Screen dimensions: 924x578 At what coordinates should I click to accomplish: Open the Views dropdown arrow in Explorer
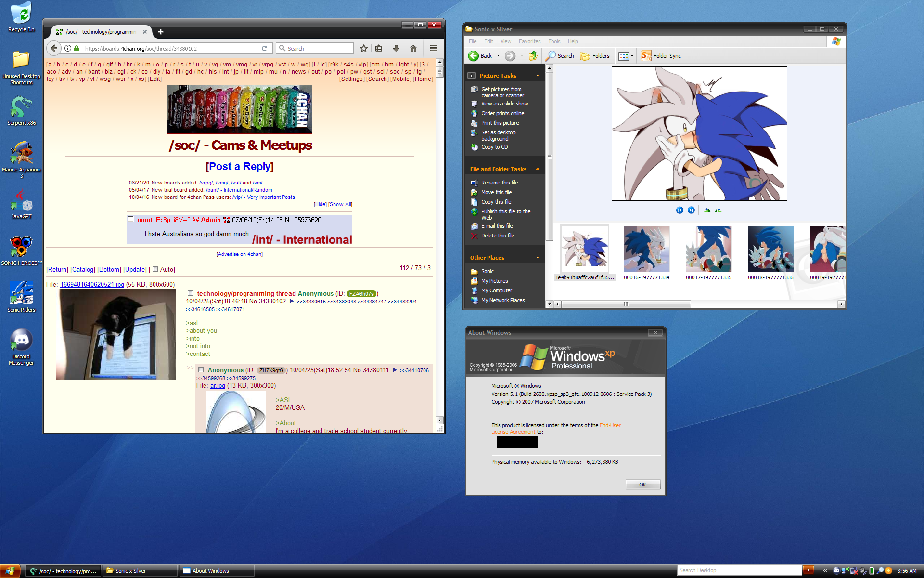click(632, 56)
